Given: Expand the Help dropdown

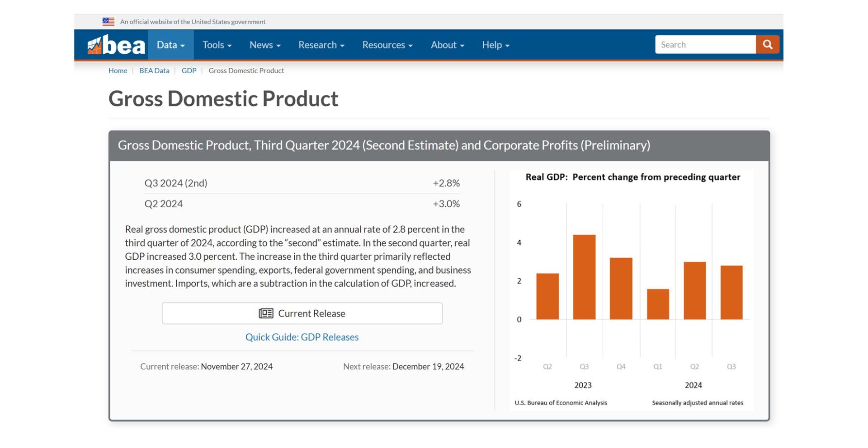Looking at the screenshot, I should [x=495, y=45].
